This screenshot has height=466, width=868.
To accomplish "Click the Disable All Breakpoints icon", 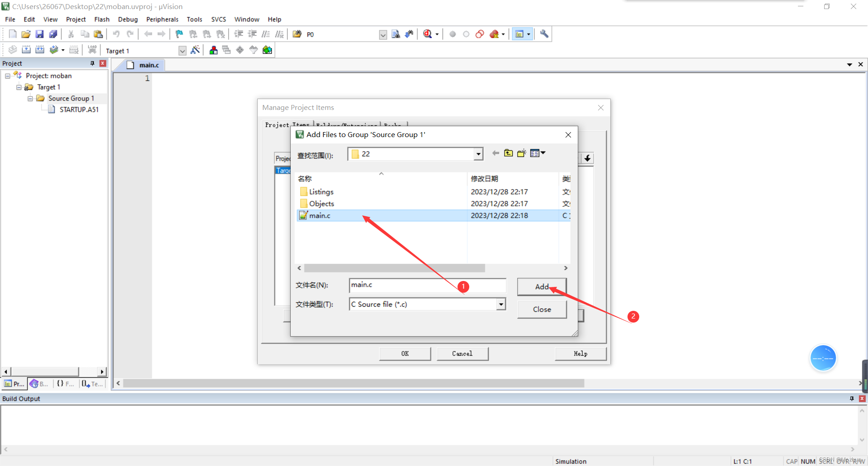I will click(480, 34).
